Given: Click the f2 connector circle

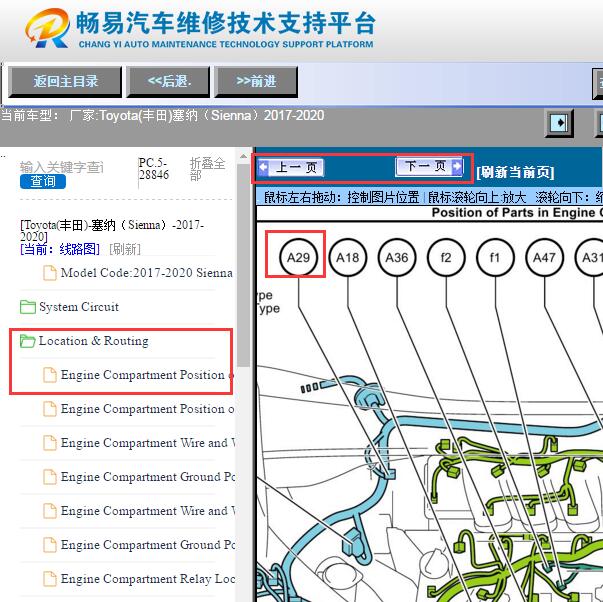Looking at the screenshot, I should point(446,257).
